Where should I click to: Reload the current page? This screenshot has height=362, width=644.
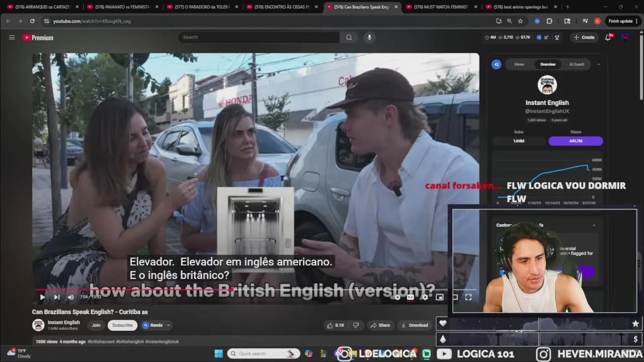click(x=32, y=21)
